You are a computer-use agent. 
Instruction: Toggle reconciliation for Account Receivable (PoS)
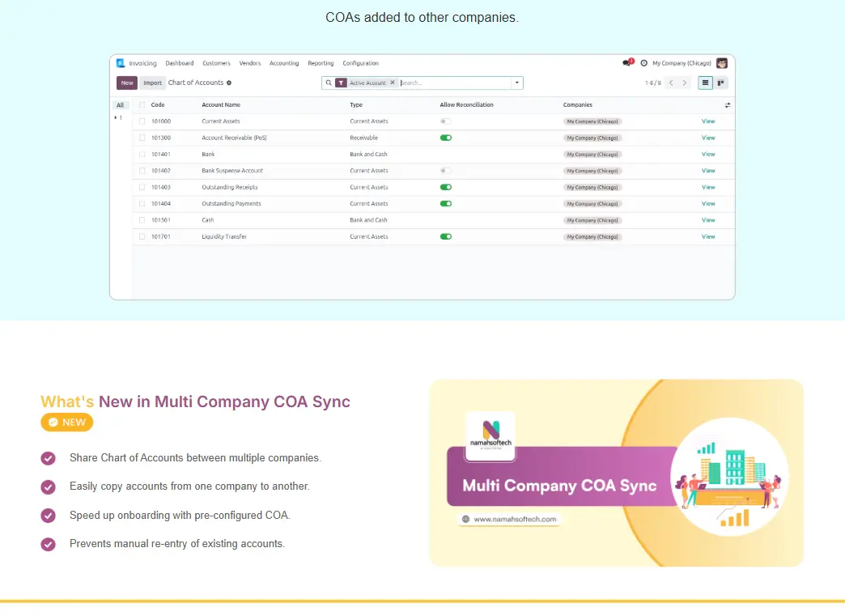(445, 138)
